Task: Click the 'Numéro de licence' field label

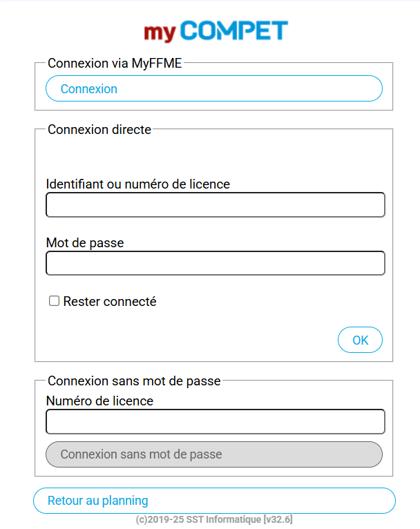Action: coord(99,401)
